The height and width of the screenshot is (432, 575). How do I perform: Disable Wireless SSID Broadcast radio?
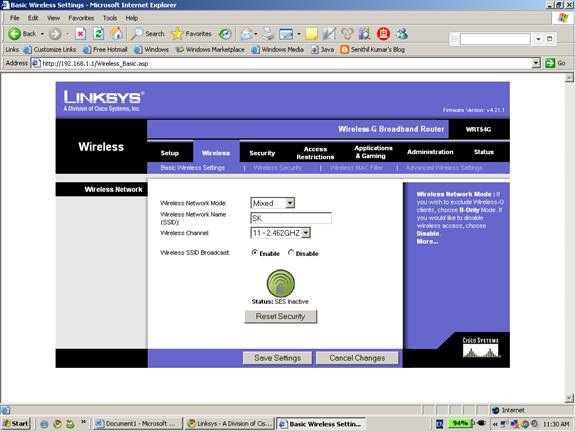click(291, 253)
